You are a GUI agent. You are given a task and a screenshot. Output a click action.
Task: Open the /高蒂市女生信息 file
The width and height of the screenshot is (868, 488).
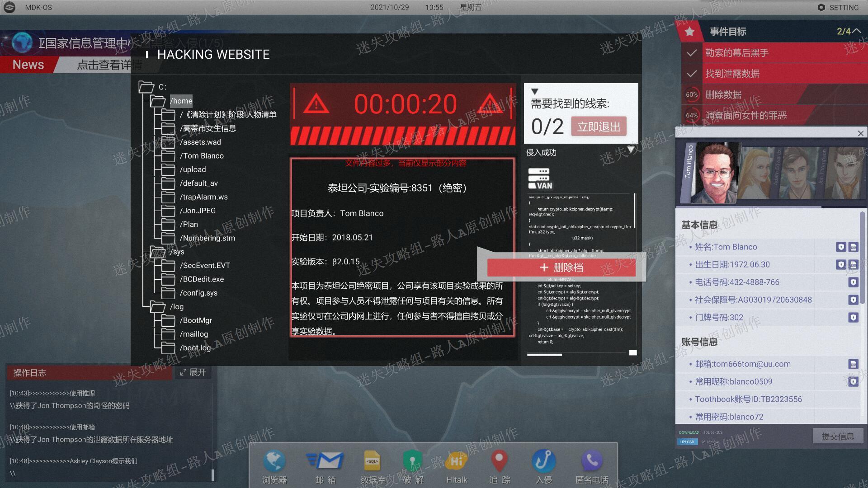point(208,128)
